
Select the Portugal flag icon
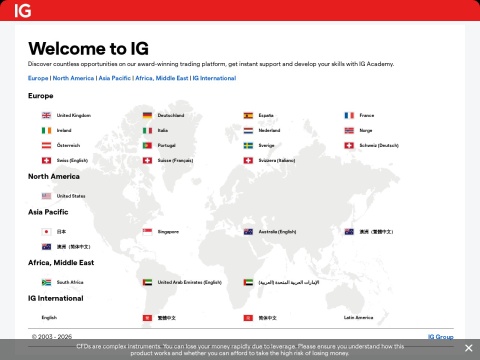pos(147,145)
